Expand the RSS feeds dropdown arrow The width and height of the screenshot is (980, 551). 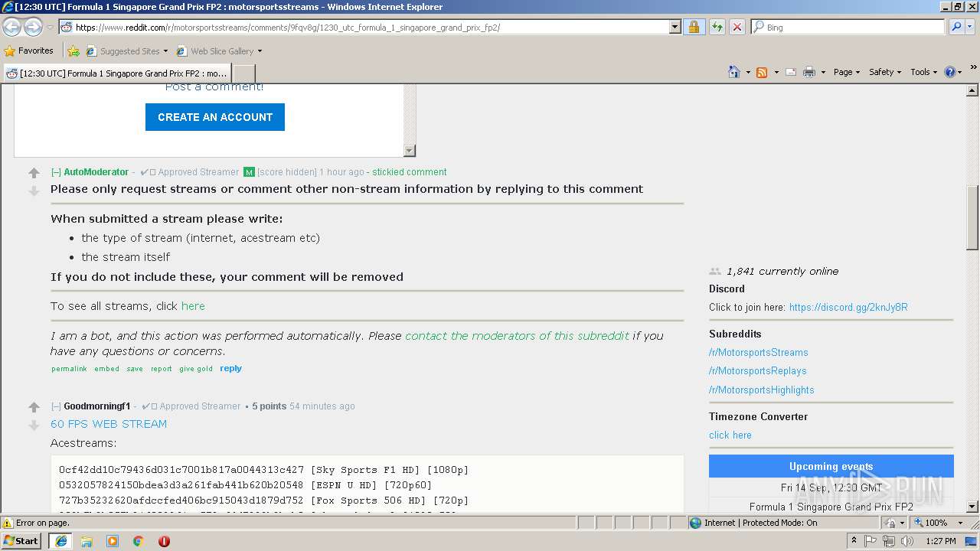click(776, 72)
